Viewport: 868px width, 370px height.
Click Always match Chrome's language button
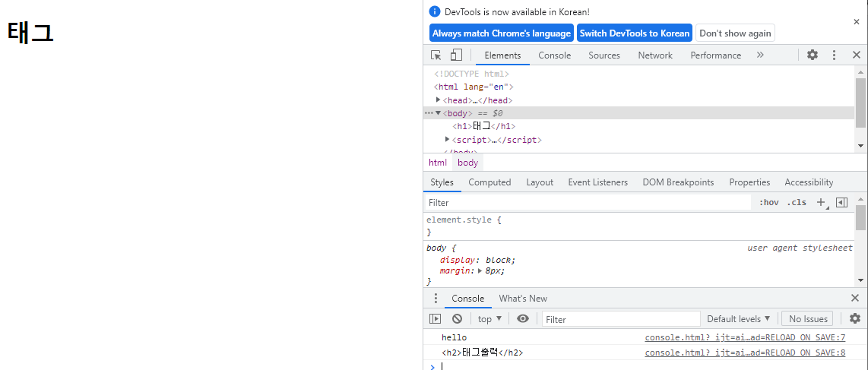click(502, 33)
